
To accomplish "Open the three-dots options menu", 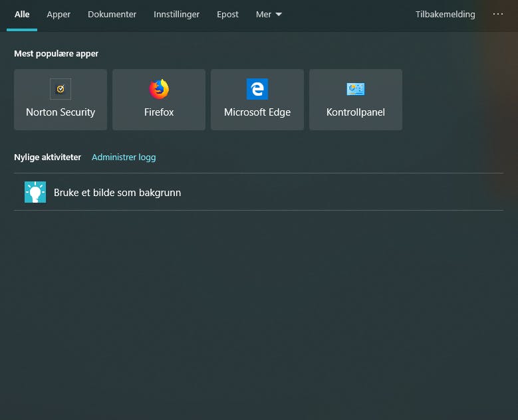I will coord(498,14).
